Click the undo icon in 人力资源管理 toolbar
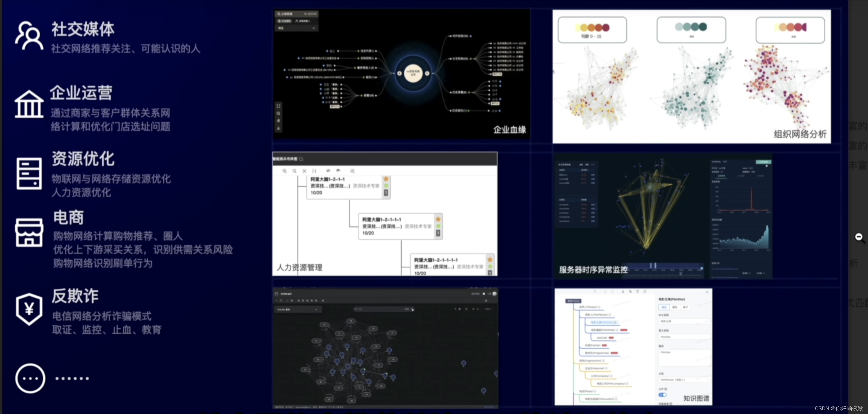868x414 pixels. (x=328, y=171)
